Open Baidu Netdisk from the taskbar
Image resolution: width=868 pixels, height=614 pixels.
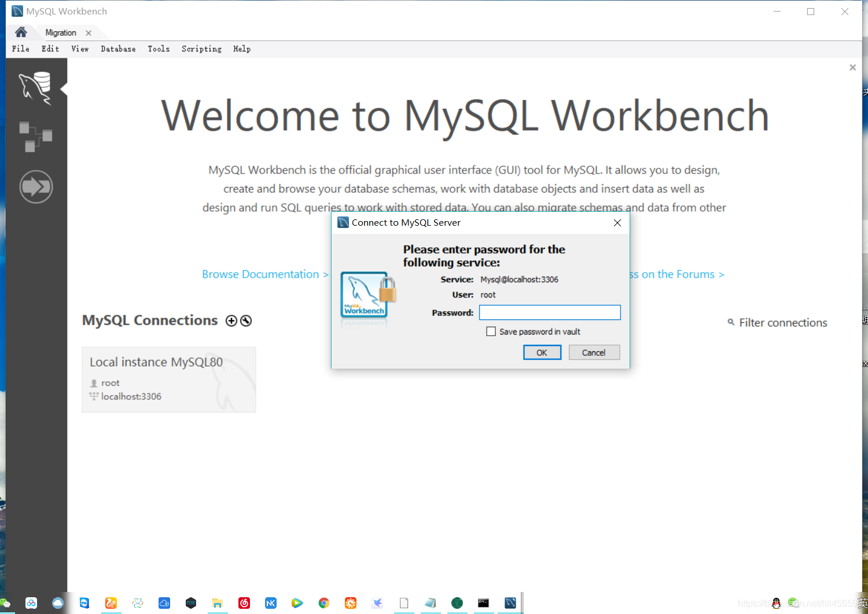pyautogui.click(x=31, y=603)
